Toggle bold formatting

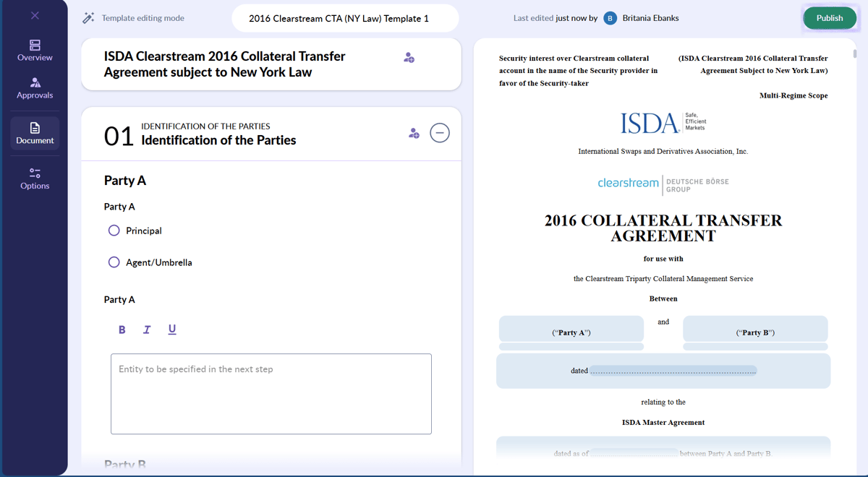point(122,330)
